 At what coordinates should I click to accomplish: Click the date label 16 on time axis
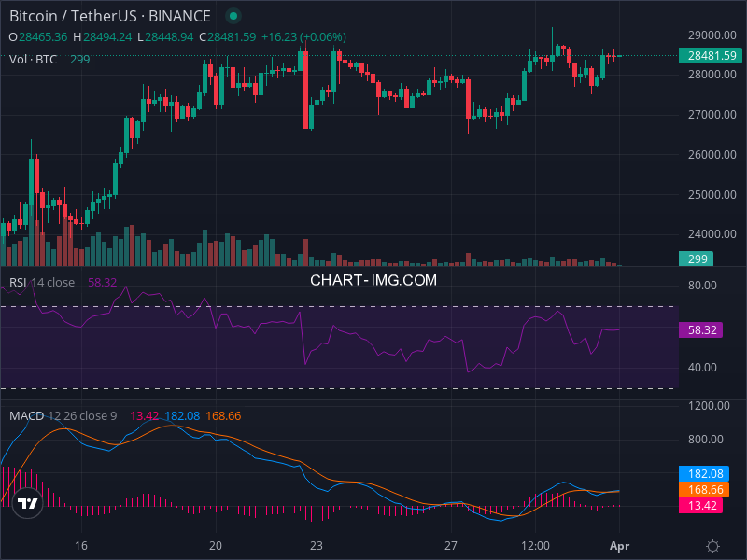81,546
